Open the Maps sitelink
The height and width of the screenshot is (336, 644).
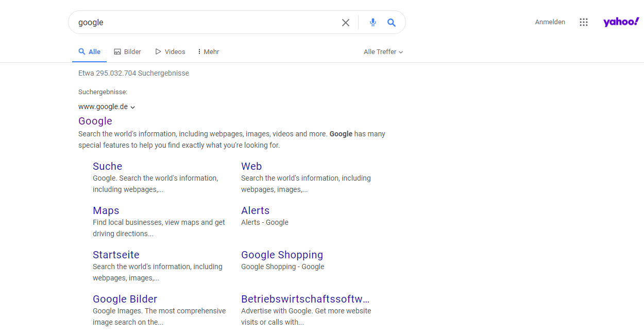coord(106,210)
